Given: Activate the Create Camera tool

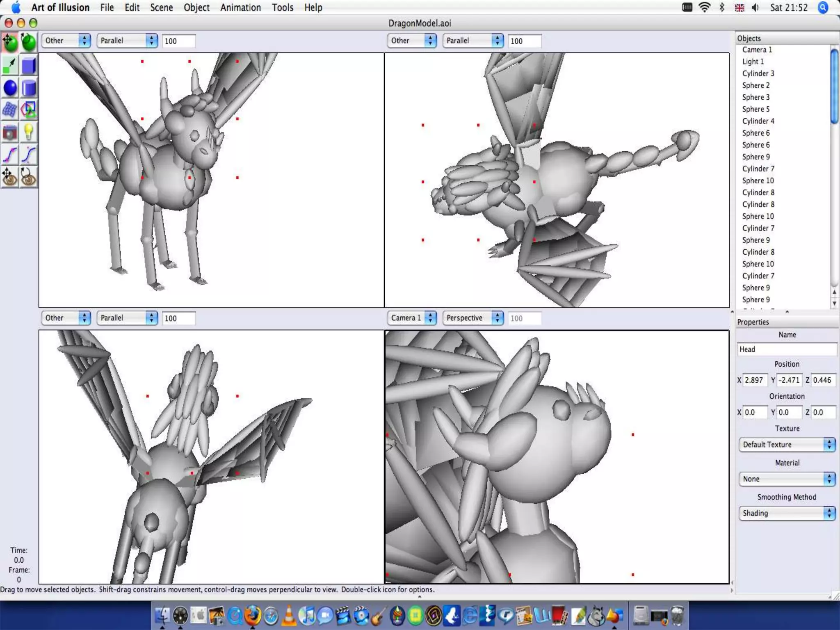Looking at the screenshot, I should (10, 132).
